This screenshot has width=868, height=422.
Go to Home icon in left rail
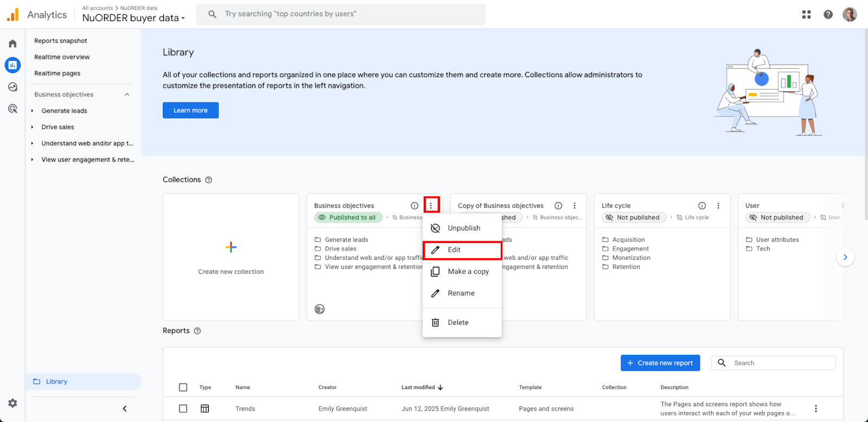click(12, 43)
